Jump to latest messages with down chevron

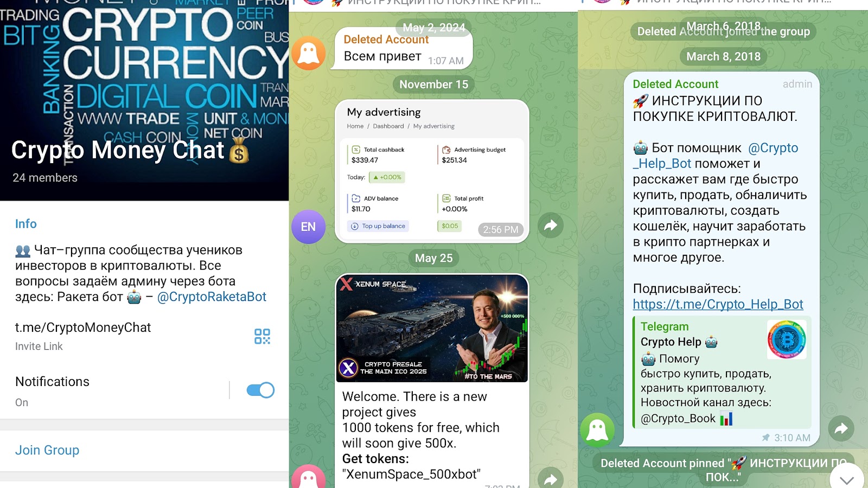coord(847,479)
